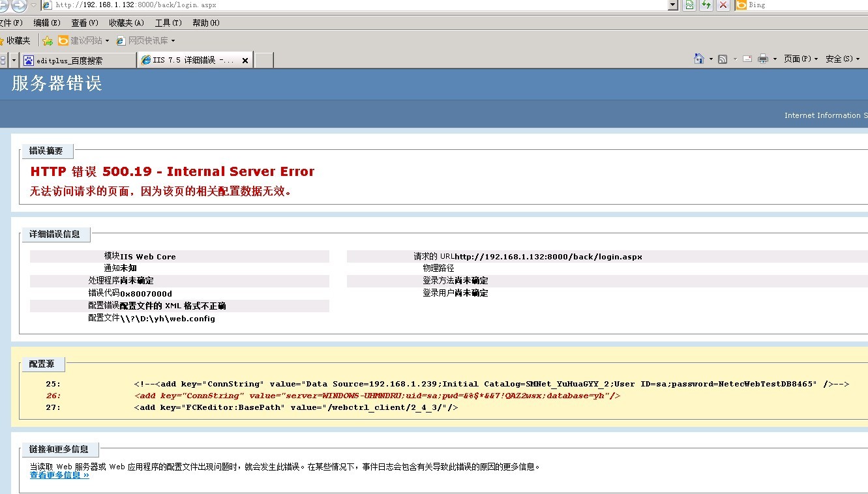868x494 pixels.
Task: Click the \\?\D:\yh\web.config file path
Action: (168, 319)
